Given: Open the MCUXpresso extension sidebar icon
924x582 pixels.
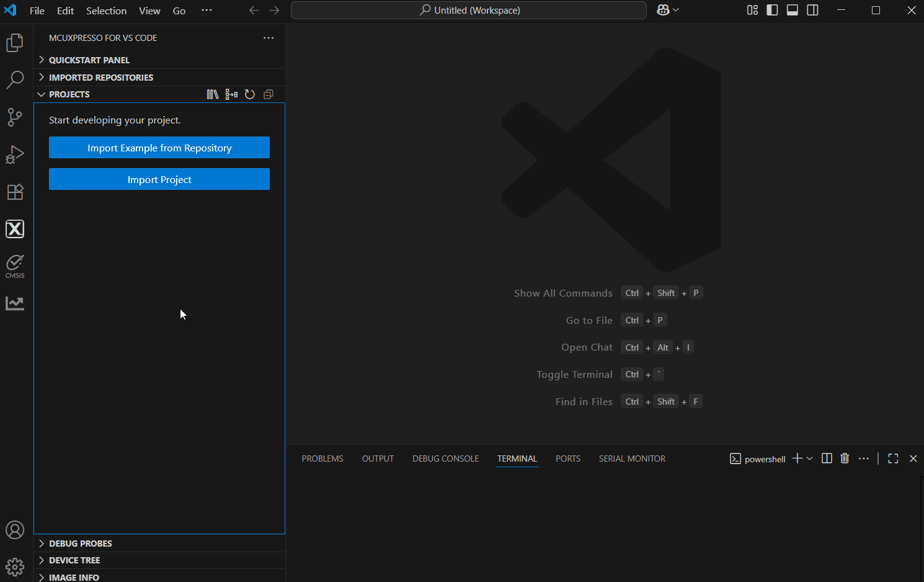Looking at the screenshot, I should pyautogui.click(x=15, y=228).
